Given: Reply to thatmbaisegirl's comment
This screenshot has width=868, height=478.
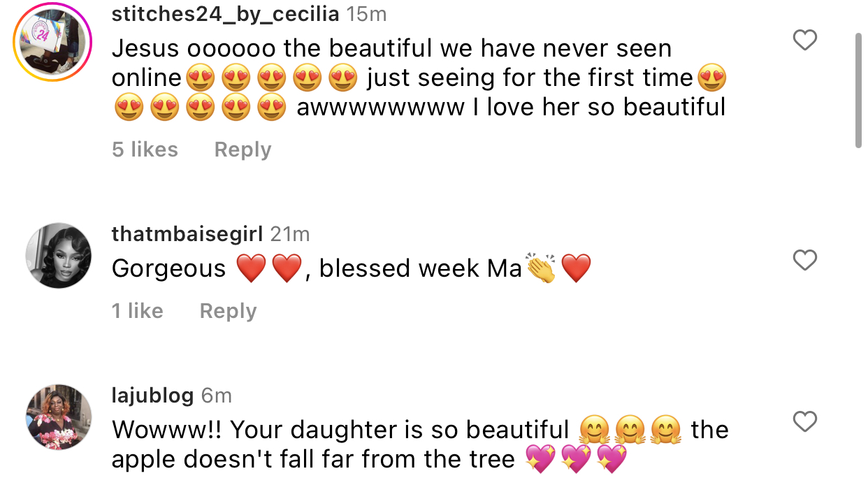Looking at the screenshot, I should click(x=228, y=311).
